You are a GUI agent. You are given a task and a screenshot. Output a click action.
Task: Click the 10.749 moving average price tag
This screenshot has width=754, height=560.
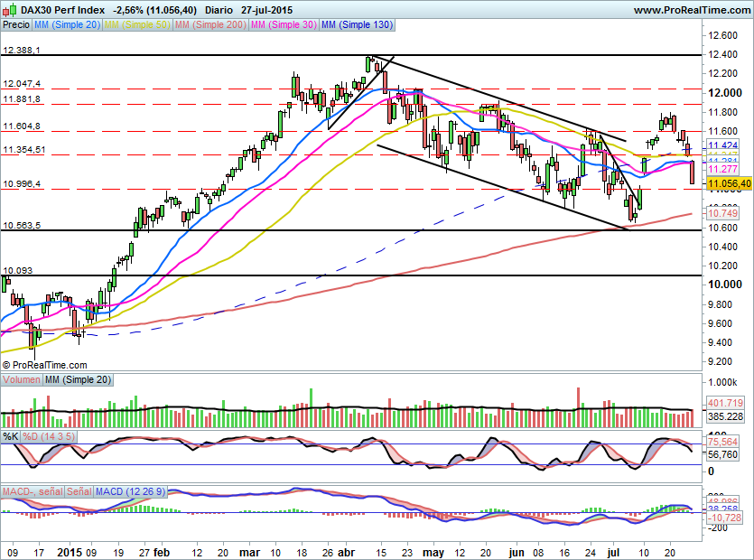(x=722, y=213)
